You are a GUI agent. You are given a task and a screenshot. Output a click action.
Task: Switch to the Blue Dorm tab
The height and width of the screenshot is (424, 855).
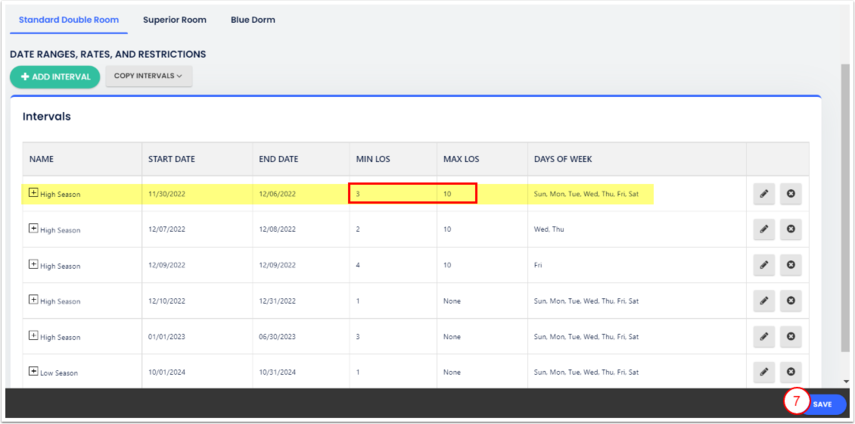tap(252, 20)
